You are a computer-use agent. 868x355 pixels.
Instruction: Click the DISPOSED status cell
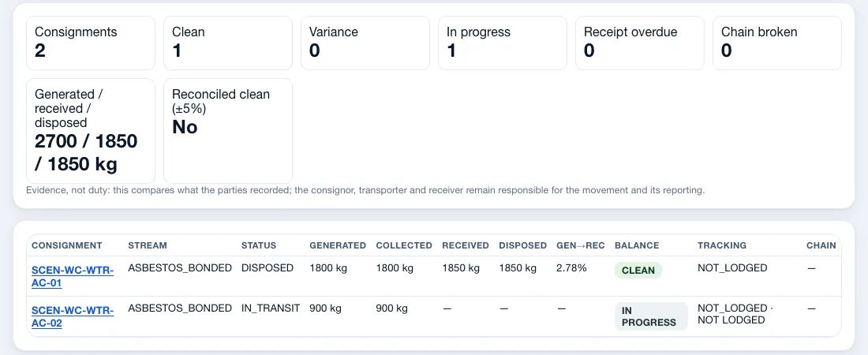coord(268,268)
